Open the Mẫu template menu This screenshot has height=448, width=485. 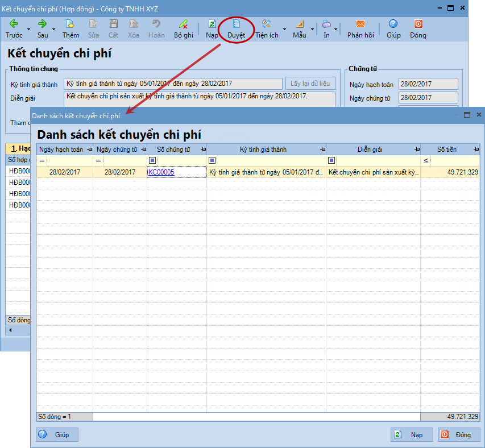click(300, 28)
